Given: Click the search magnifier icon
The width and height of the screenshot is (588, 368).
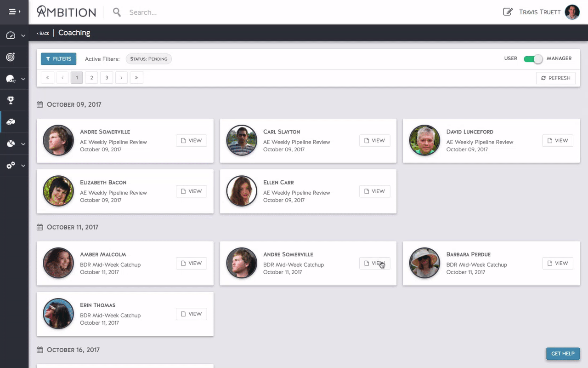Looking at the screenshot, I should (117, 12).
